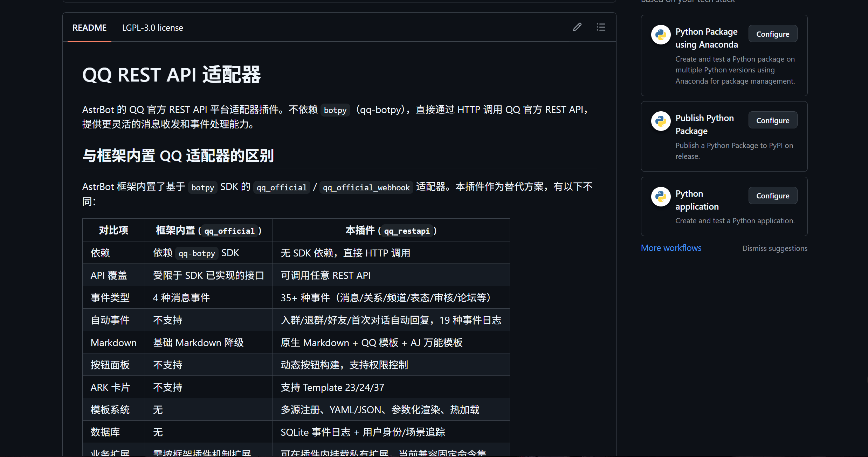The height and width of the screenshot is (457, 868).
Task: Click the 数据库 row label
Action: click(x=113, y=432)
